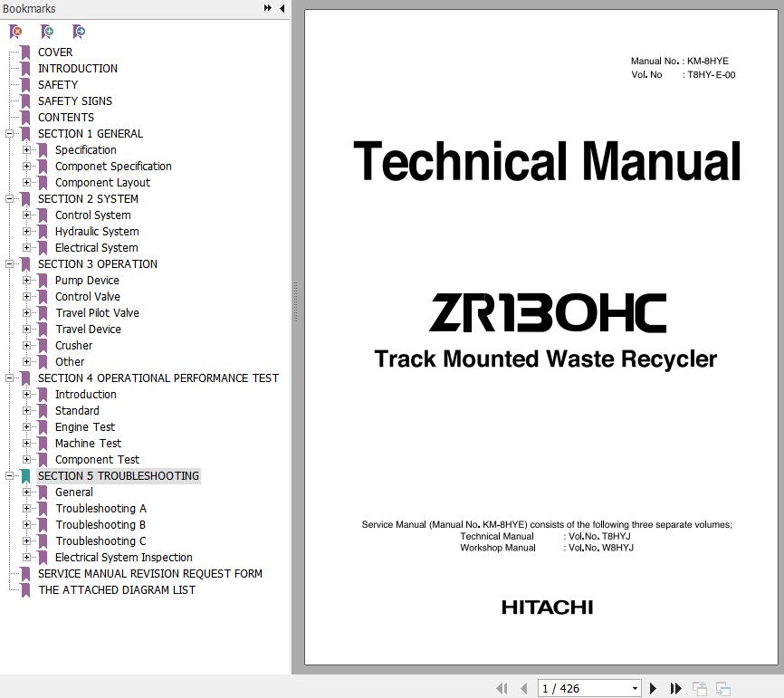Open the Standard bookmark

77,410
